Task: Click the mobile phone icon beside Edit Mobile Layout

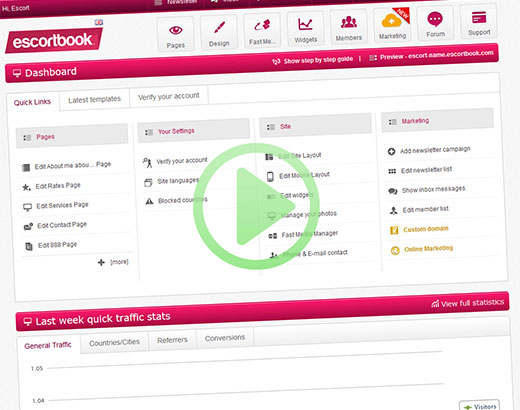Action: coord(270,176)
